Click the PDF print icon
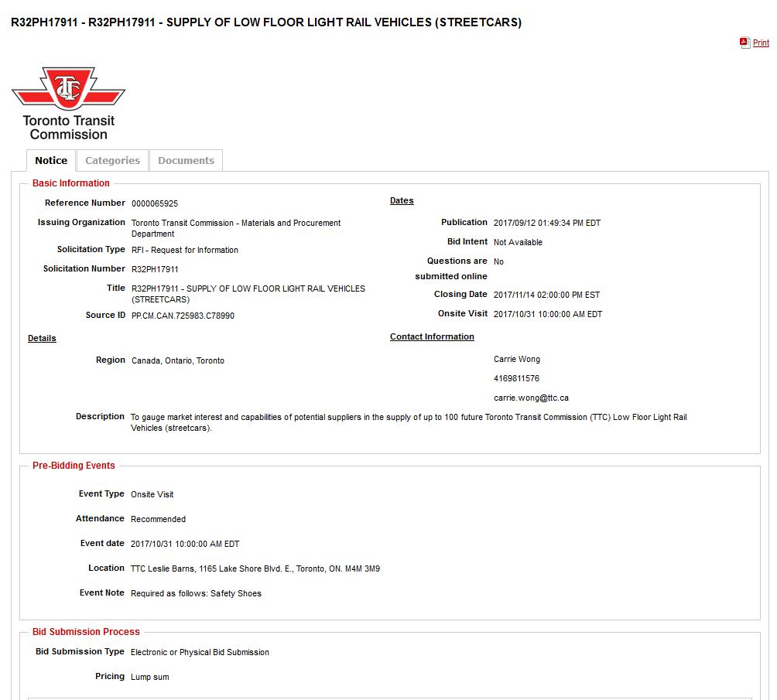777x700 pixels. pos(744,43)
